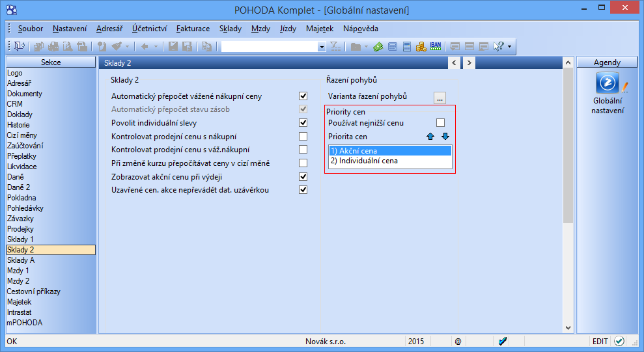Click the POHODA app icon in title bar
Image resolution: width=644 pixels, height=352 pixels.
click(x=12, y=10)
